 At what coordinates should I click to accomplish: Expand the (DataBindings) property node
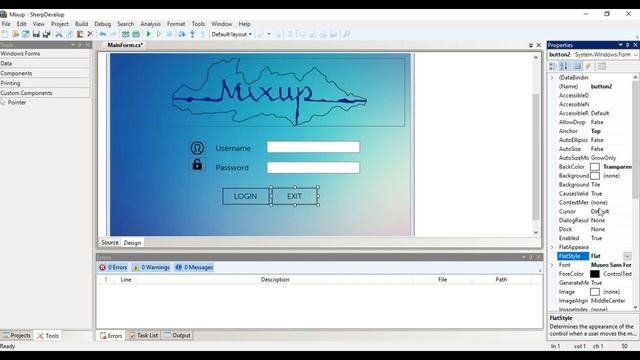click(x=552, y=78)
